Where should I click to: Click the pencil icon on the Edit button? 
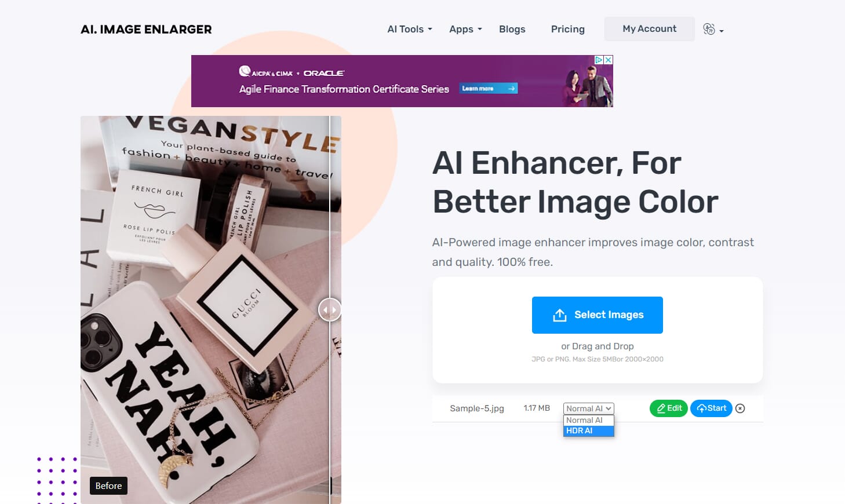coord(661,408)
